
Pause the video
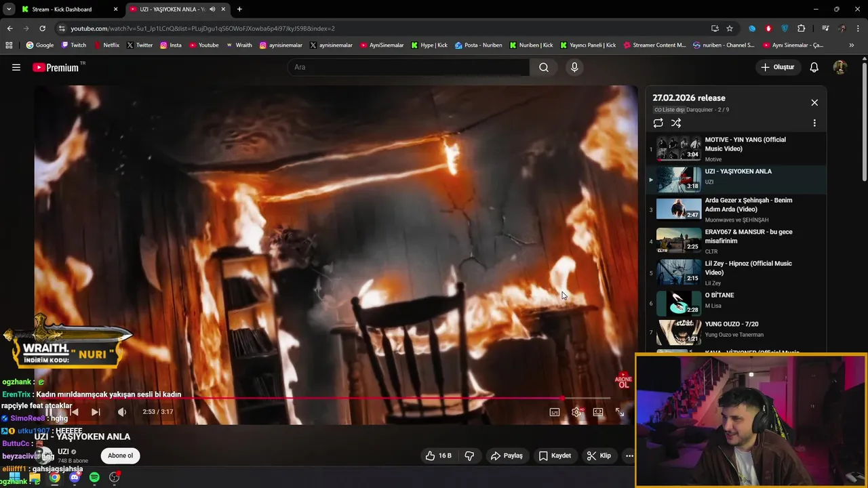[x=49, y=411]
